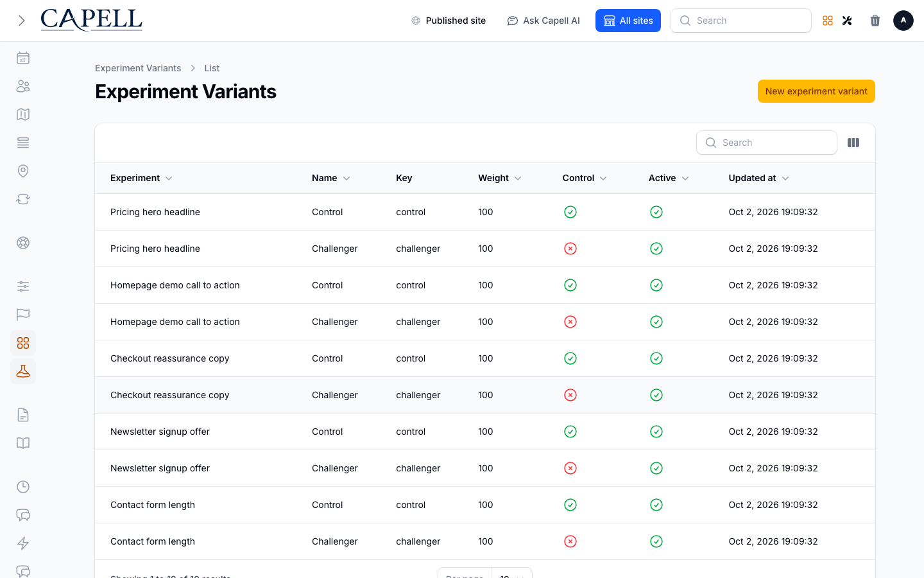Open the stacked lines icon in the sidebar
Screen dimensions: 924x578
tap(23, 143)
